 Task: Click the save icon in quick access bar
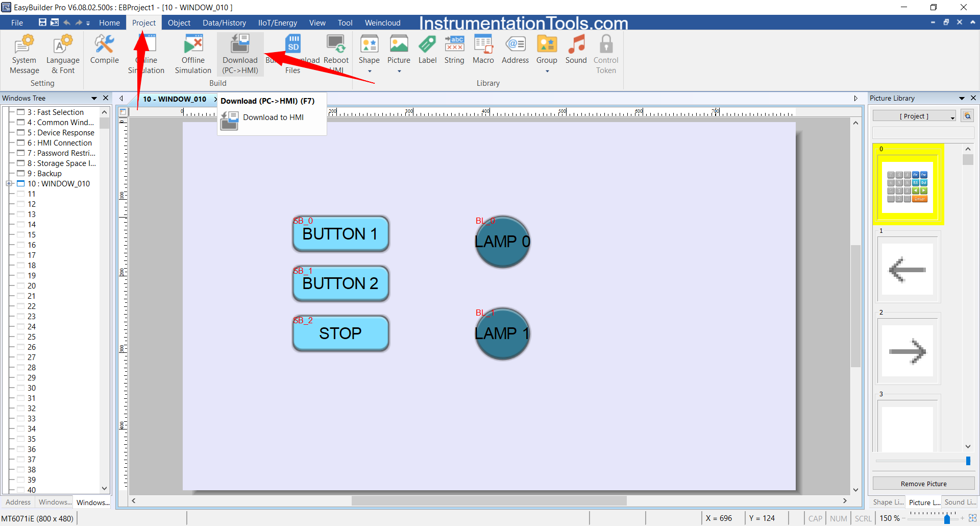coord(42,22)
